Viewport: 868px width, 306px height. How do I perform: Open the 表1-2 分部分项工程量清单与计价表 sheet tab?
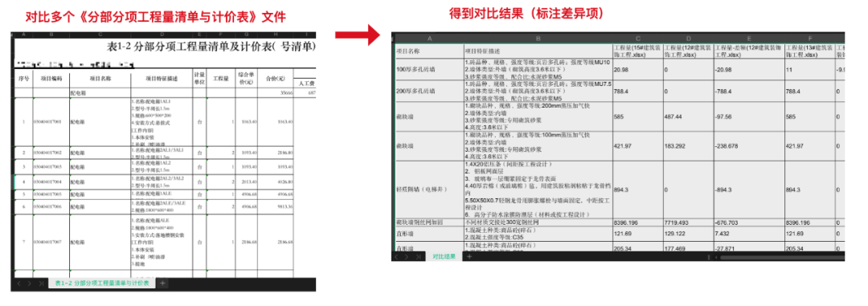pyautogui.click(x=102, y=284)
